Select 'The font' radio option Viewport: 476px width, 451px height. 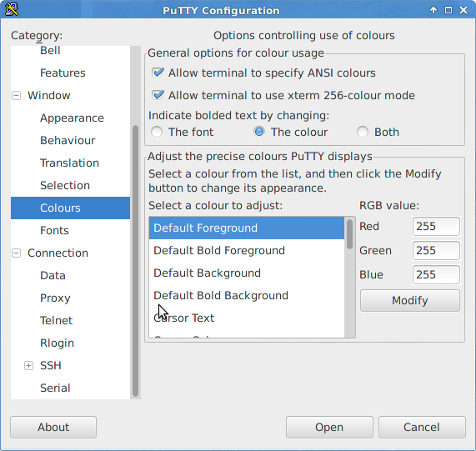tap(157, 132)
